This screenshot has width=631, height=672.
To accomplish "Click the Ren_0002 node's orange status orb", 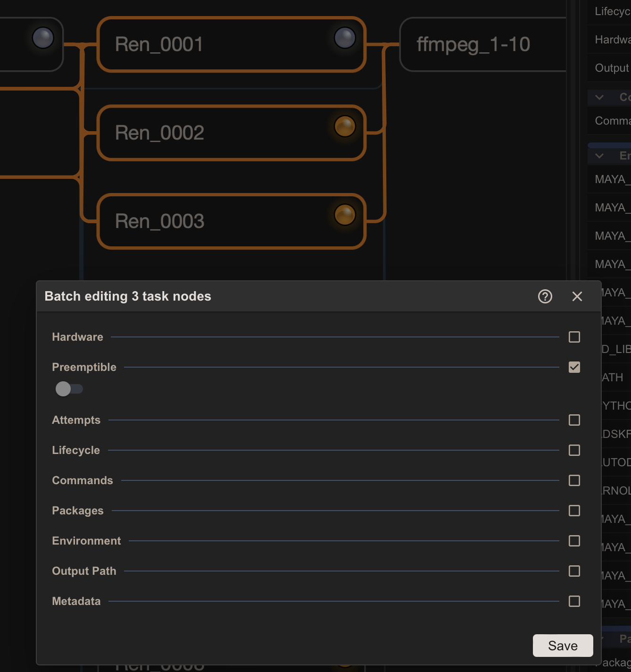I will point(345,126).
